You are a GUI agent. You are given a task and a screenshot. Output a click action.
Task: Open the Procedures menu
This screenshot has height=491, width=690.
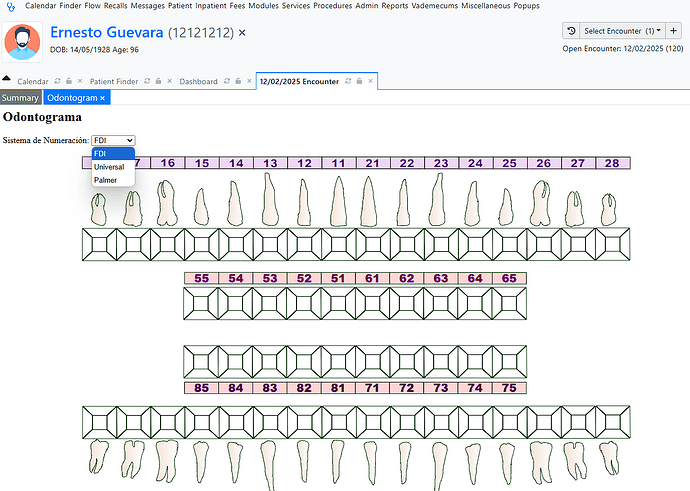(x=333, y=6)
